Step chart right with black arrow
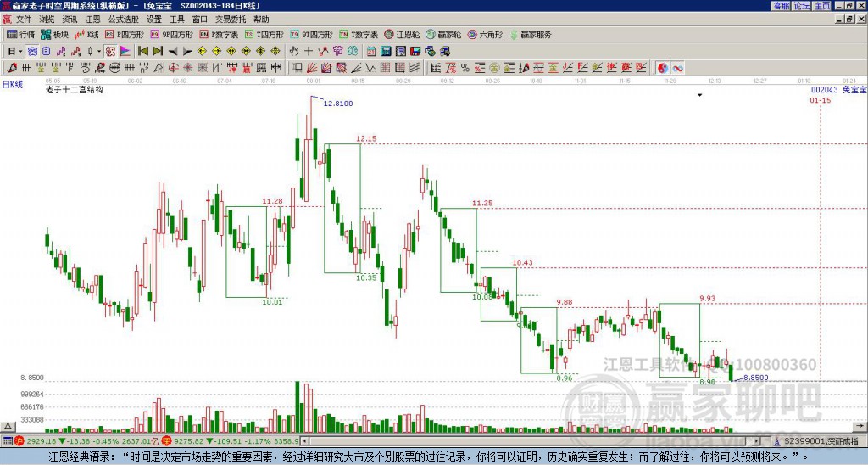This screenshot has height=465, width=868. 187,52
